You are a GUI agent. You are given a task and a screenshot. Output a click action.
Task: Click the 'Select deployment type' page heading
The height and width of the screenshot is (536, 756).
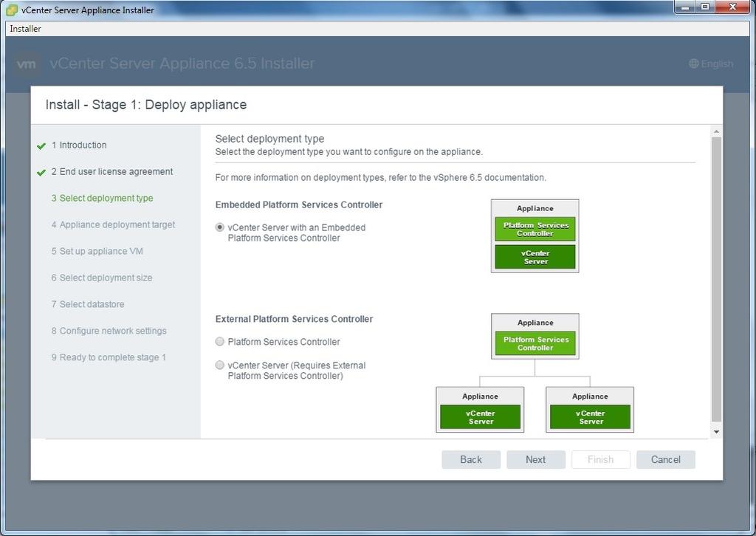click(x=269, y=139)
